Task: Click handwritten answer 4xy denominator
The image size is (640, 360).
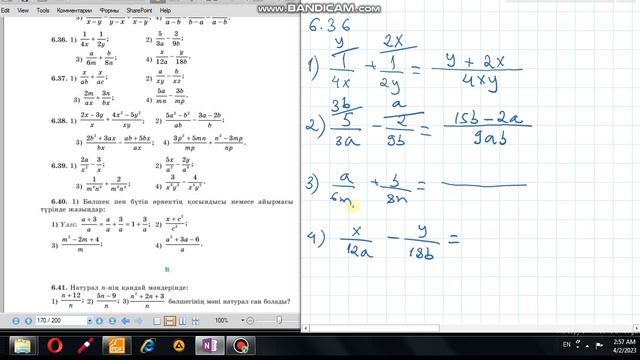Action: [480, 81]
